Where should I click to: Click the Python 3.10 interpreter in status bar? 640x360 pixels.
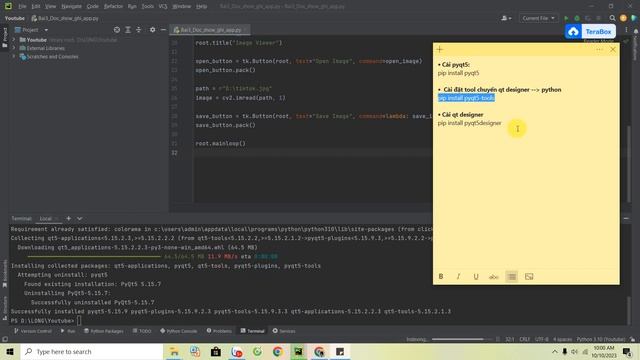[x=601, y=339]
